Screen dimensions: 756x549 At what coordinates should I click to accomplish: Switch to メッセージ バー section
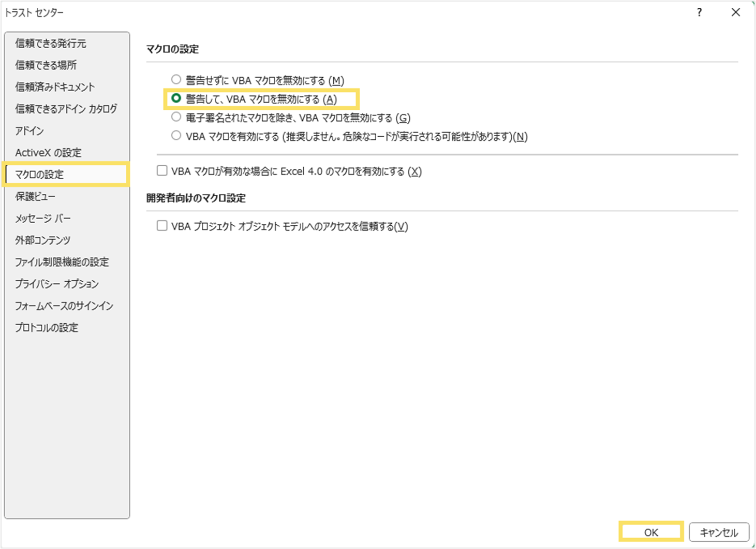click(x=43, y=219)
